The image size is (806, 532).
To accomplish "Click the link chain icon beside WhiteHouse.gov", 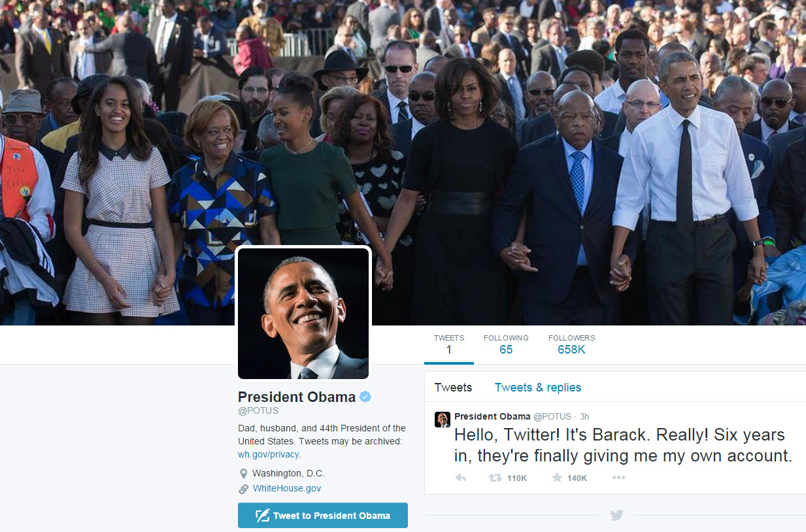I will click(243, 489).
